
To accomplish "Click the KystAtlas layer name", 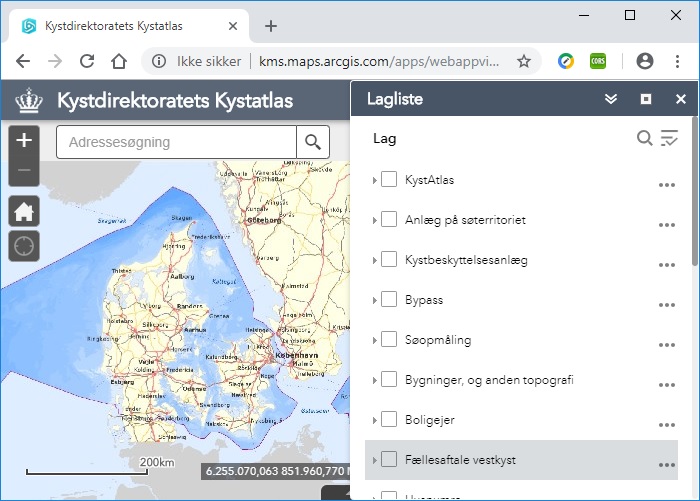I will click(429, 180).
